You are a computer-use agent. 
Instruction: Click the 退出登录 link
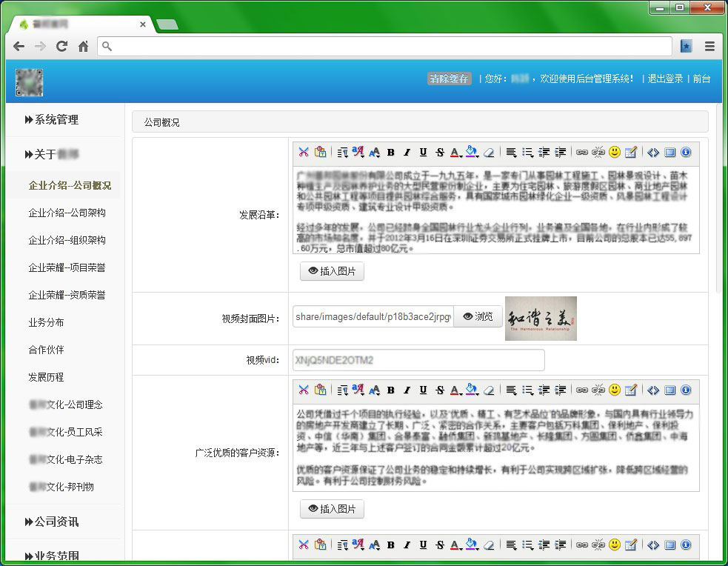(x=665, y=79)
